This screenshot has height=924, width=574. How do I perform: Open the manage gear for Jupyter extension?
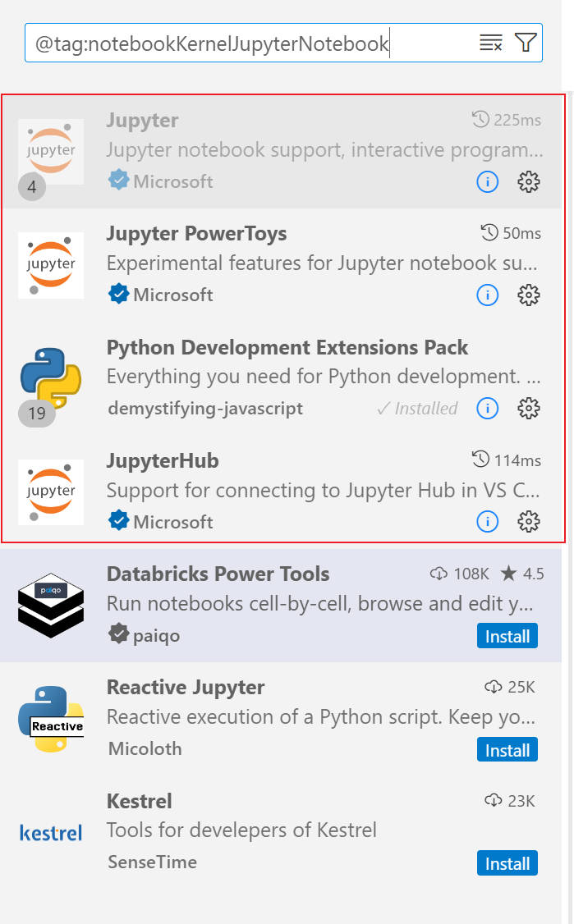click(x=529, y=182)
